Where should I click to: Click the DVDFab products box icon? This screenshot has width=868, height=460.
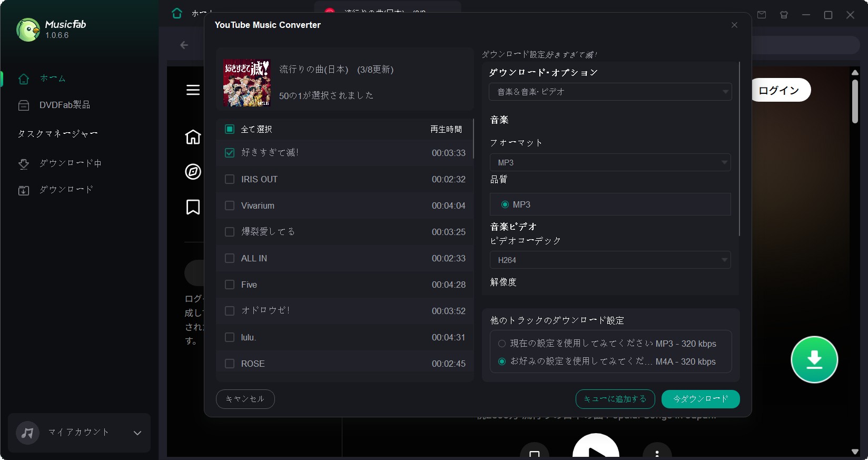[24, 105]
